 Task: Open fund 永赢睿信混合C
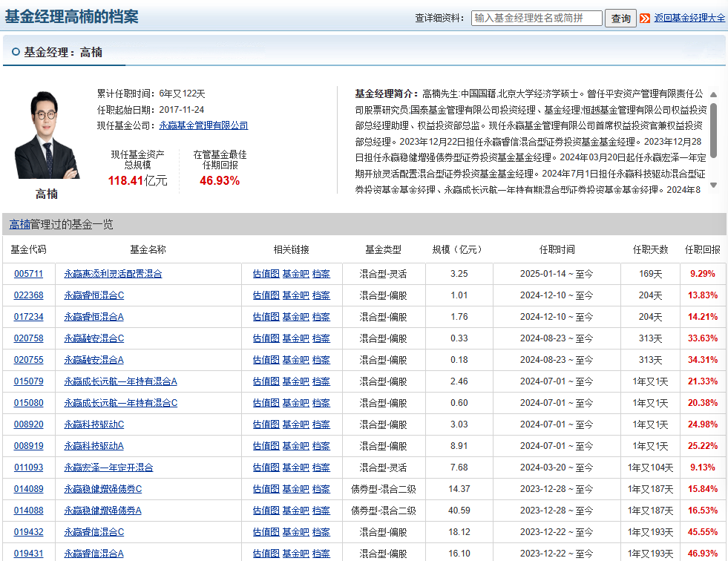point(94,532)
